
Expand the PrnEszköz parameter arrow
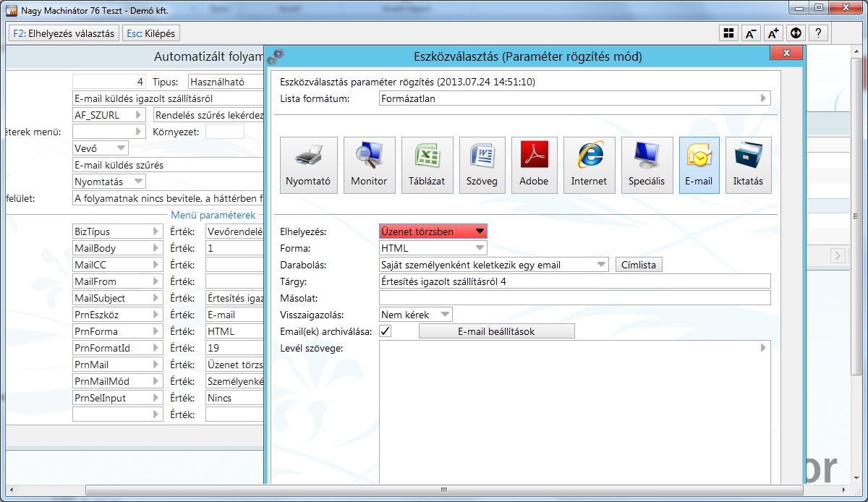[x=156, y=315]
